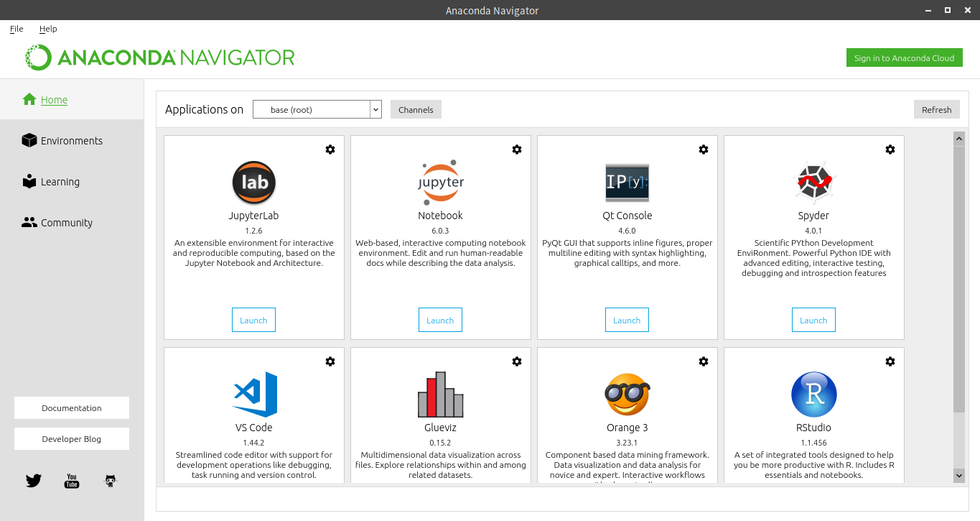Open VS Code tile gear options

[x=330, y=361]
